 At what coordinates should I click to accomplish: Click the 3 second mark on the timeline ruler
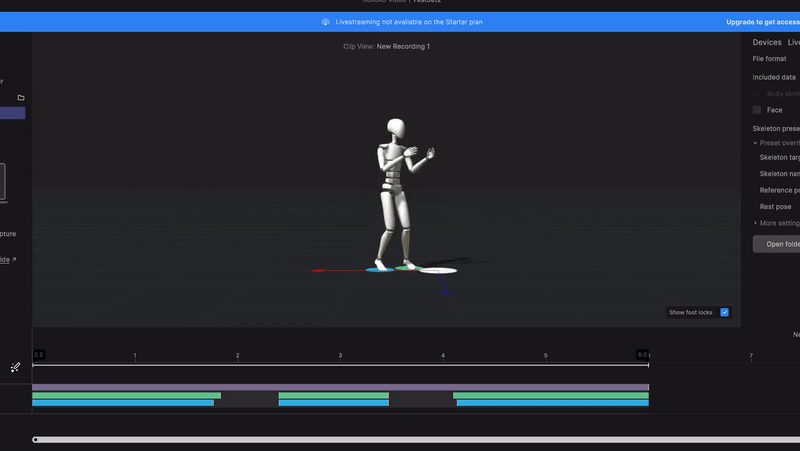340,357
